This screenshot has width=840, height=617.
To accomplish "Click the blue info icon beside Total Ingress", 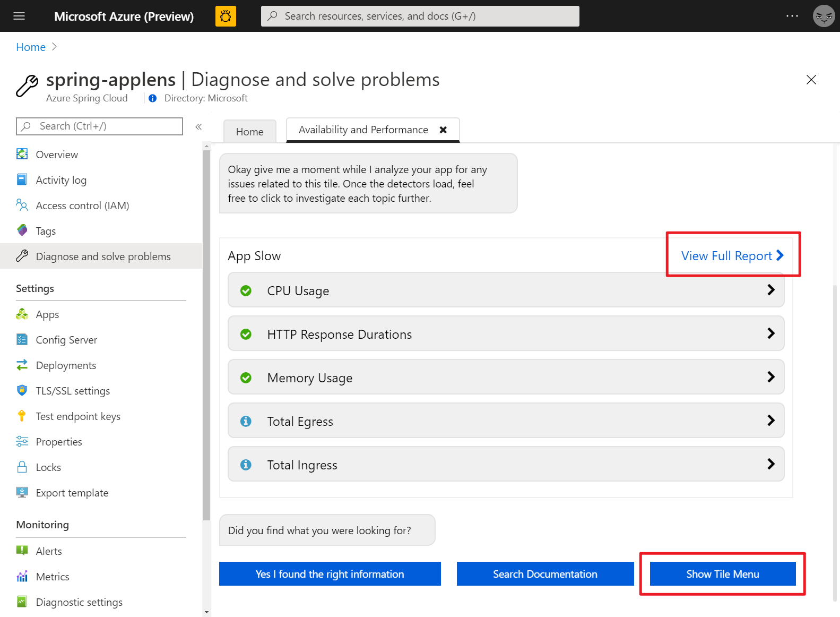I will coord(246,465).
